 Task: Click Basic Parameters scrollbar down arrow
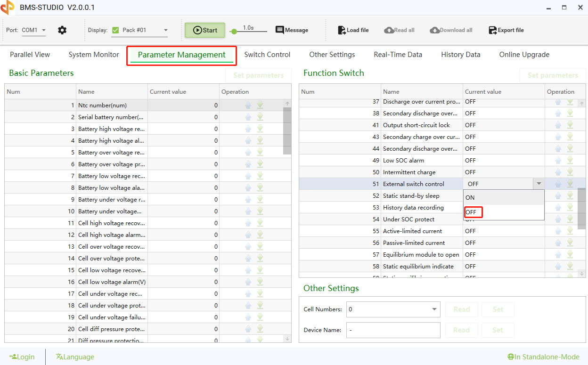(x=287, y=338)
